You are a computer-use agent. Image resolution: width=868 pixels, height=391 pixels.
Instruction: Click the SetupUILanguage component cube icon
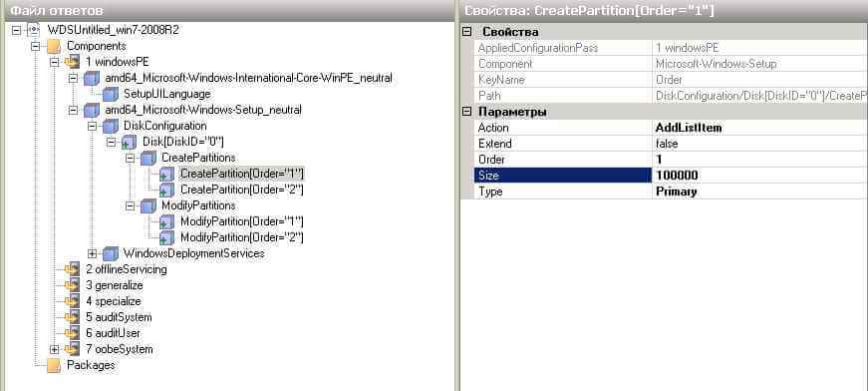click(x=111, y=94)
